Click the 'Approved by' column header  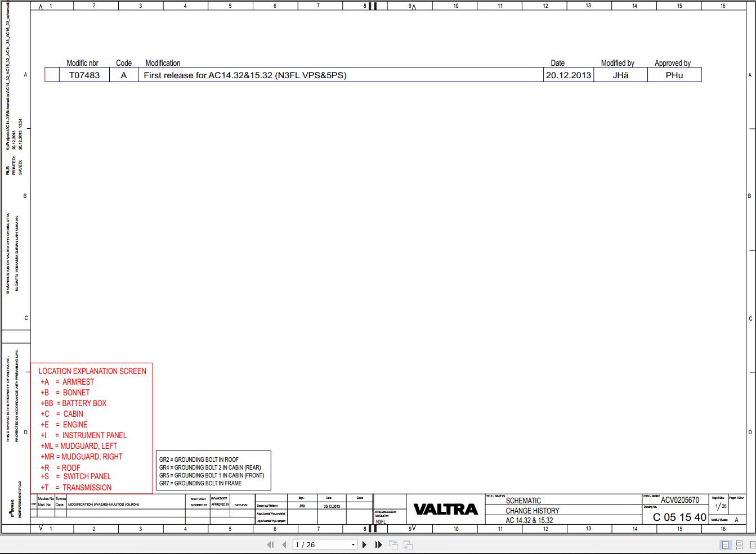coord(673,63)
